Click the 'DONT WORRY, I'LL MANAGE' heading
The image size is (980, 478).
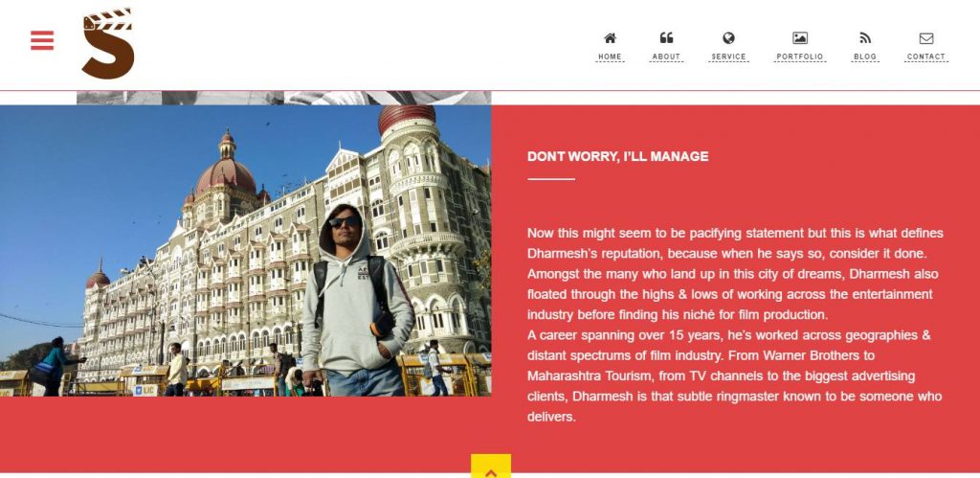[x=617, y=156]
